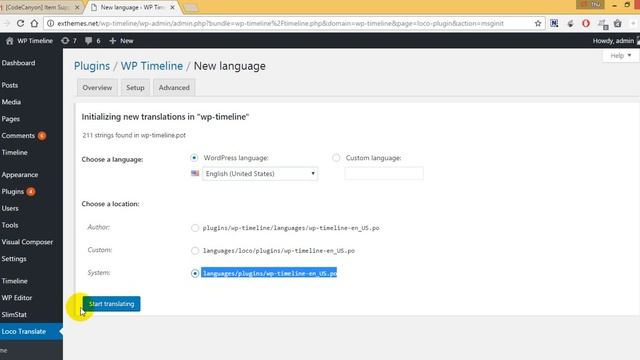Open Media in the sidebar
The image size is (640, 360).
(x=11, y=102)
